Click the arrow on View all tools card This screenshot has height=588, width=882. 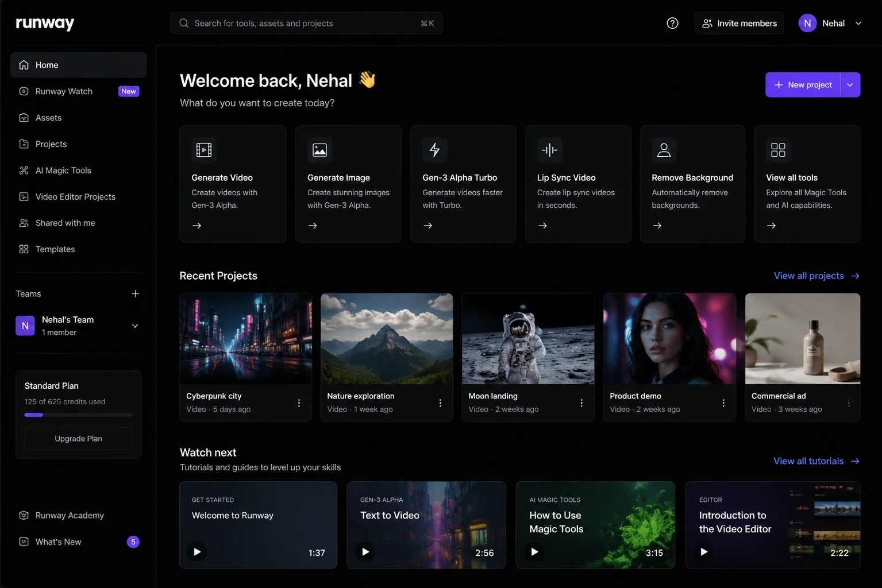coord(771,226)
